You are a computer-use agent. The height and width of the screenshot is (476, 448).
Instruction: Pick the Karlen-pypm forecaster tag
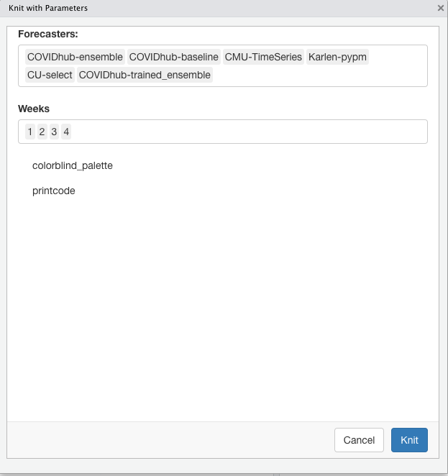[338, 57]
